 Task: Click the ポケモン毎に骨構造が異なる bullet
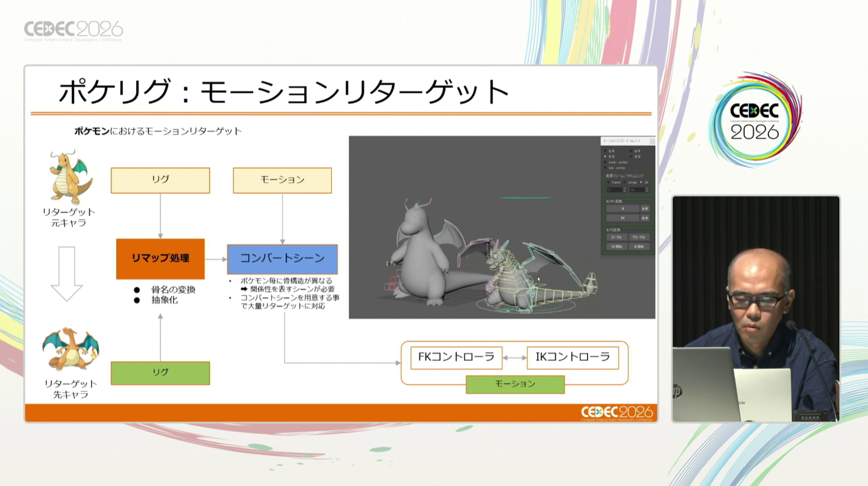point(286,281)
